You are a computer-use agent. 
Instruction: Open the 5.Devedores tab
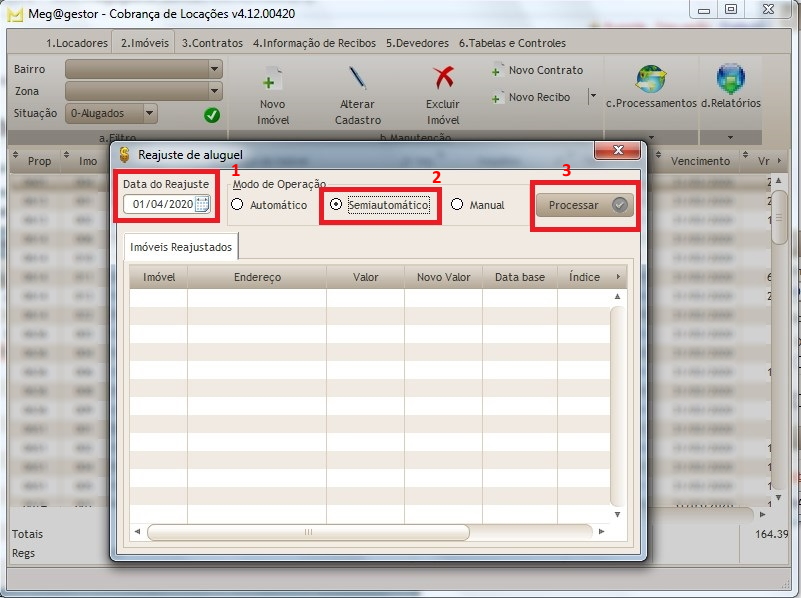pyautogui.click(x=418, y=43)
